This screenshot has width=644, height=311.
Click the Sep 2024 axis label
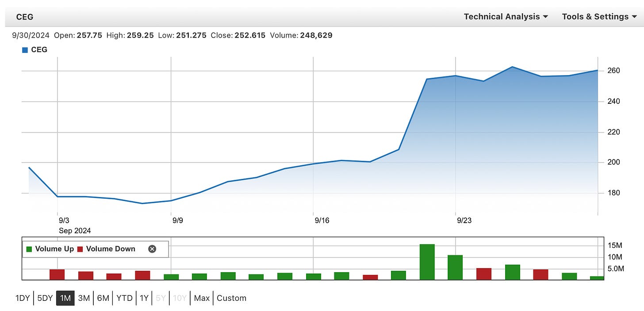(x=74, y=231)
